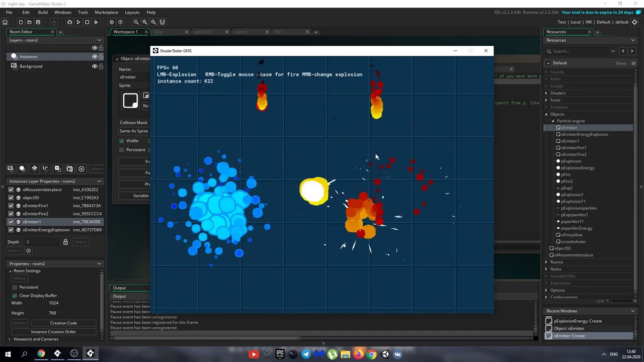Viewport: 644px width, 362px height.
Task: Uncheck oEmitterFire2 instance checkbox
Action: tap(11, 214)
